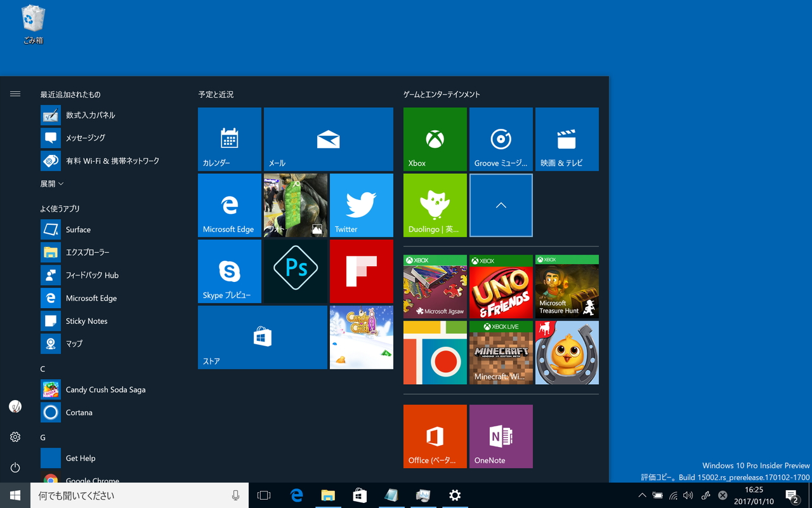Open the Candy Crush Soda Saga tile
Image resolution: width=812 pixels, height=508 pixels.
tap(362, 337)
